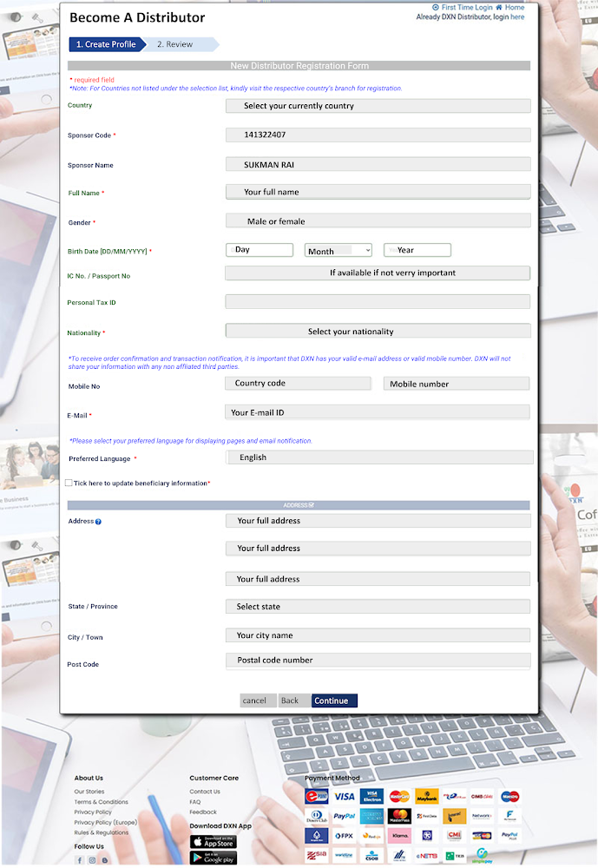Click the Maybank payment logo
This screenshot has height=868, width=598.
coord(427,796)
